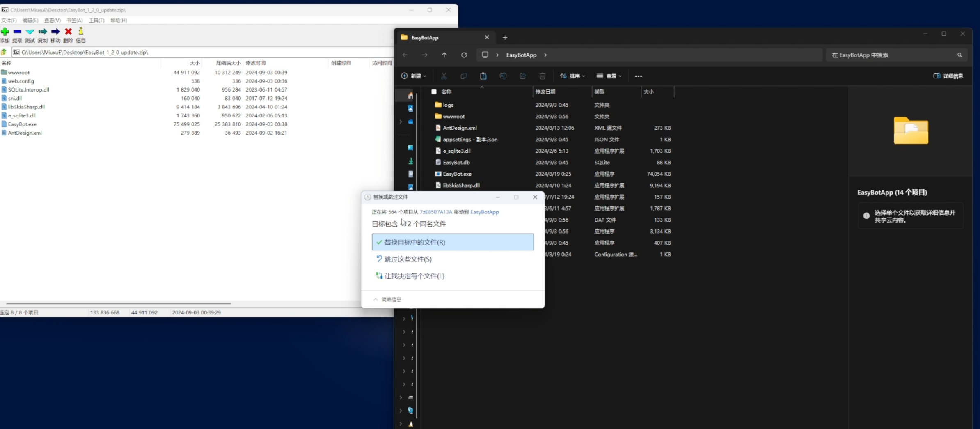Viewport: 980px width, 429px height.
Task: Expand the chevron after EasyBotApp in breadcrumb
Action: [x=545, y=55]
